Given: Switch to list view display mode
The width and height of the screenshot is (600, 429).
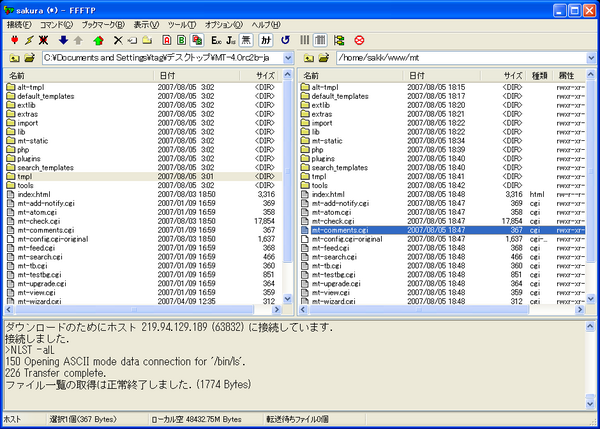Looking at the screenshot, I should click(x=305, y=40).
